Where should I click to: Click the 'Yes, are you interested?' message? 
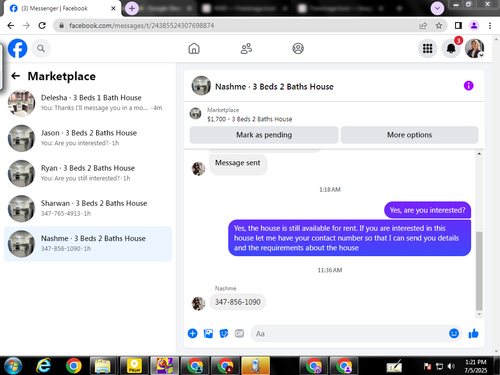(427, 210)
